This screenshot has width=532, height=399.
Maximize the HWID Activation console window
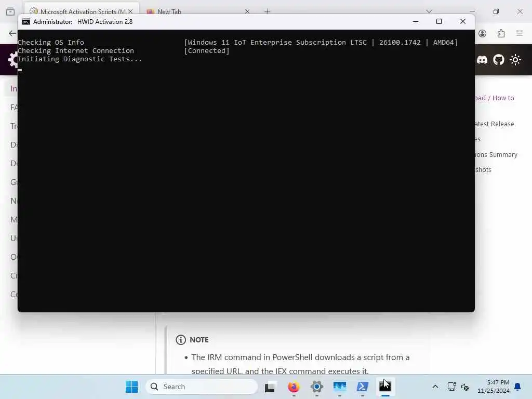click(438, 22)
